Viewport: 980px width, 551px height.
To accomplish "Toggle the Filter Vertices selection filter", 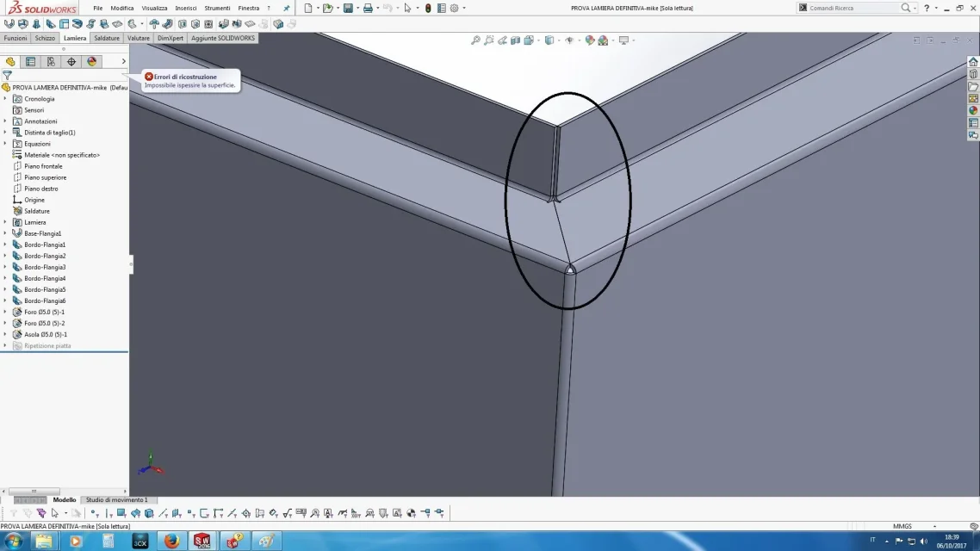I will coord(95,513).
